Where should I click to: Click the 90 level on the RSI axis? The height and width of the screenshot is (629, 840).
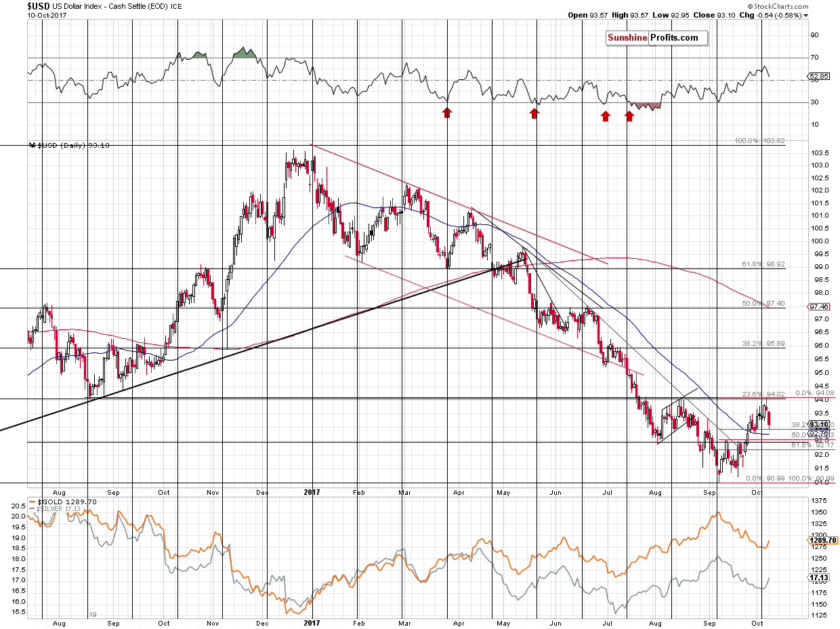point(815,35)
